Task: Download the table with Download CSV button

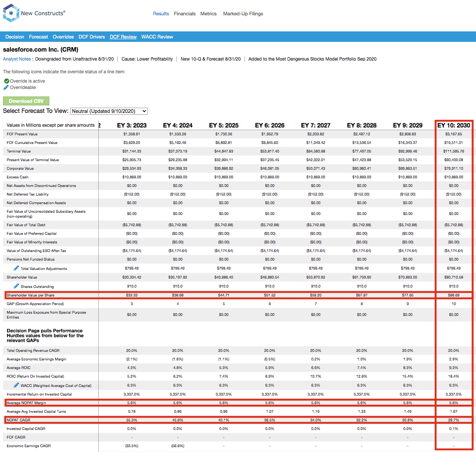Action: tap(26, 101)
